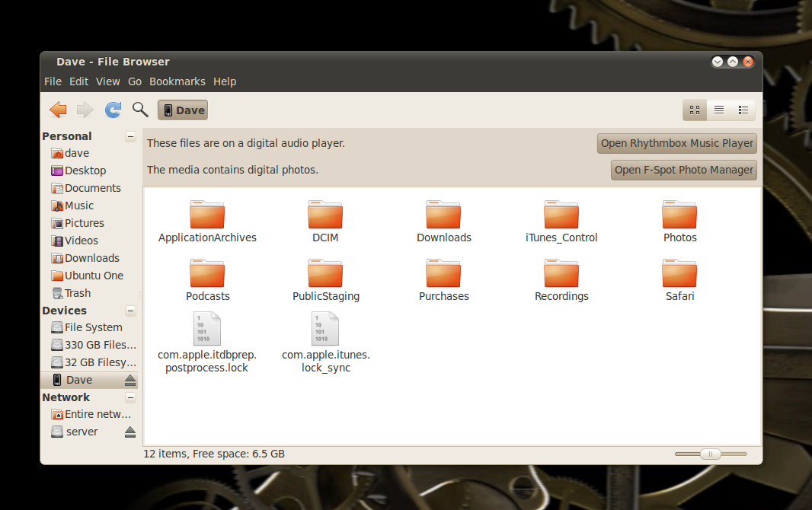The image size is (812, 510).
Task: Go back with the orange arrow
Action: click(58, 110)
